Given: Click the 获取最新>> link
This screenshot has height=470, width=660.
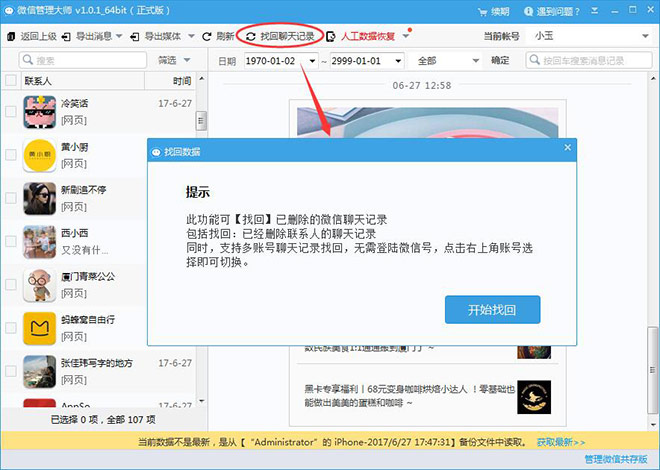Looking at the screenshot, I should pos(561,442).
